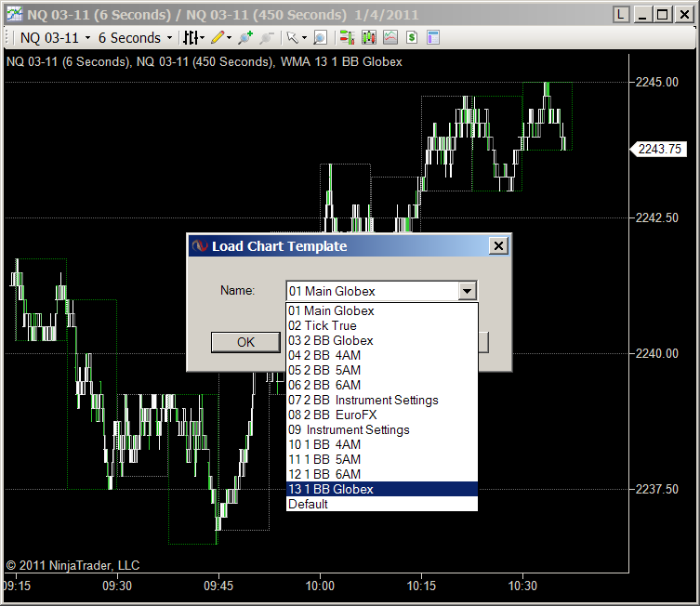The image size is (700, 606).
Task: Click the 2245.00 price axis label
Action: coord(656,82)
